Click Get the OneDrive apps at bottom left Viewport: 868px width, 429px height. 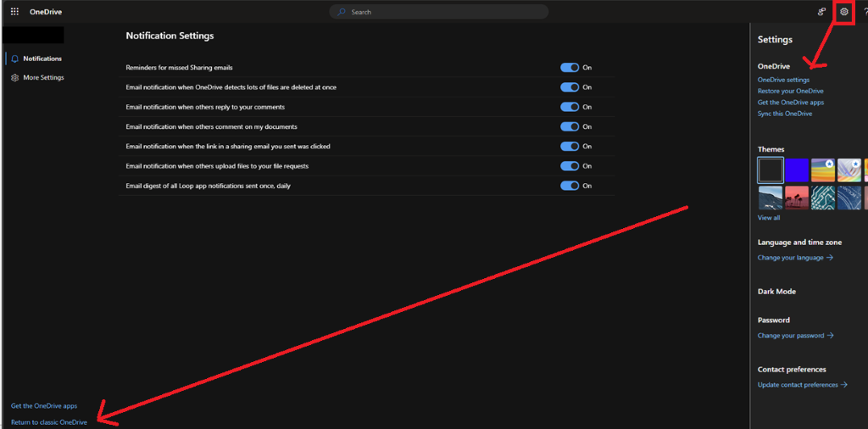(44, 406)
